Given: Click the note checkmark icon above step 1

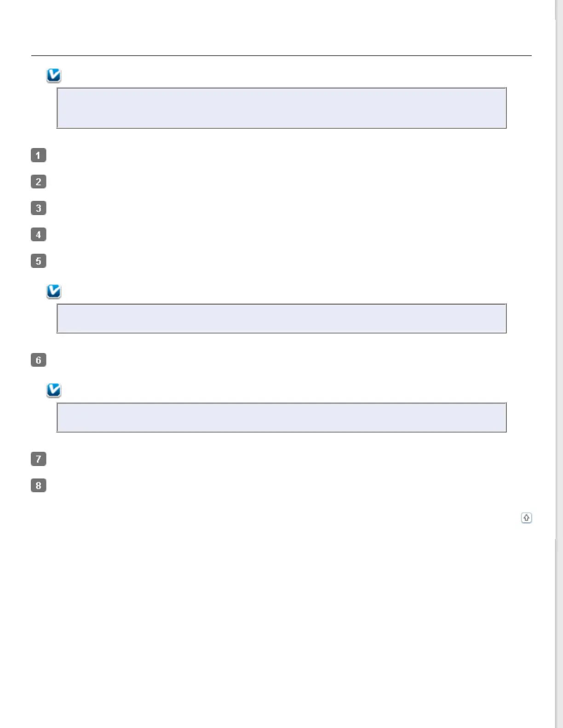Looking at the screenshot, I should tap(54, 75).
